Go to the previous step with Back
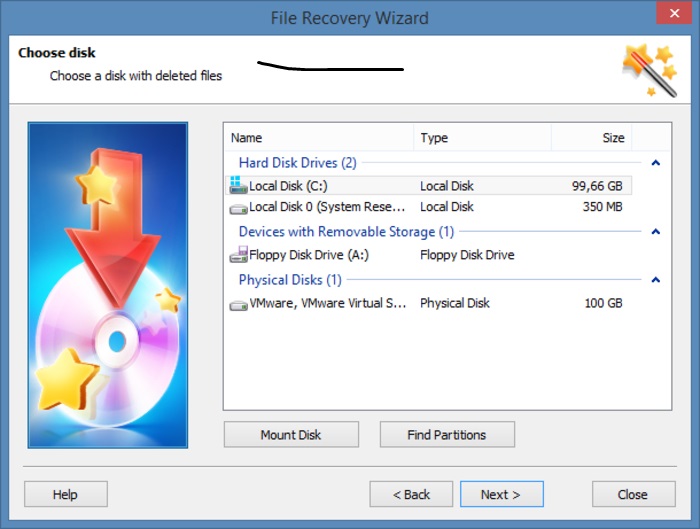Image resolution: width=700 pixels, height=529 pixels. (411, 494)
